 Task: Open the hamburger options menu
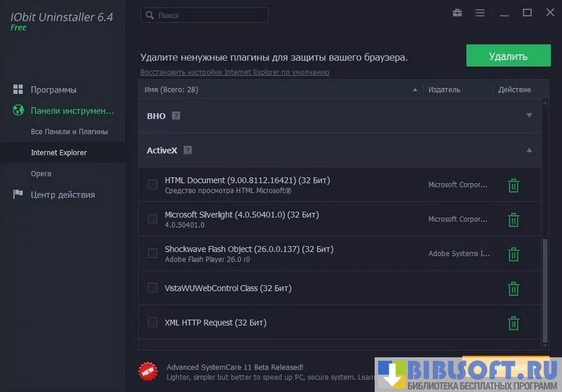click(x=479, y=13)
